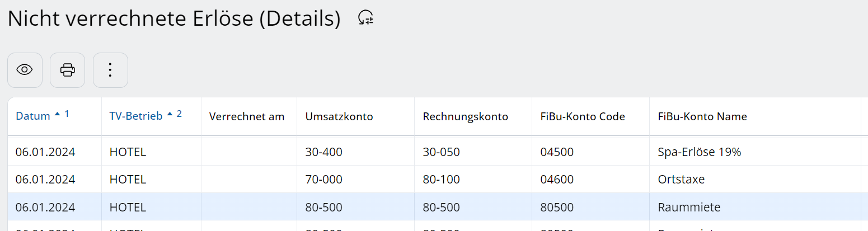
Task: Click the FiBu-Konto Code column header
Action: tap(583, 116)
